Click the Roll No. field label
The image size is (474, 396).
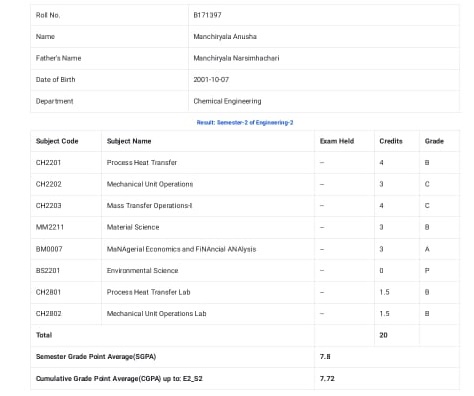[x=48, y=15]
